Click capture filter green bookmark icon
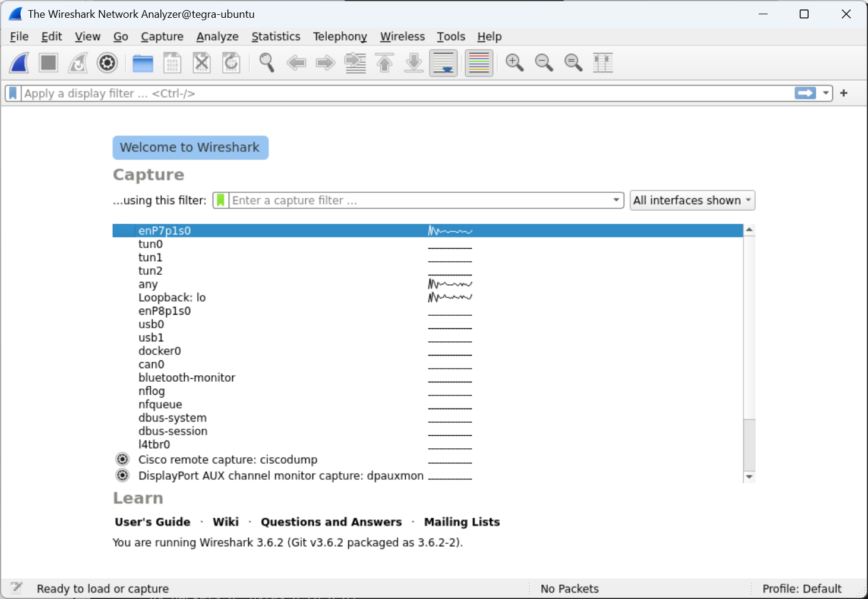This screenshot has width=868, height=599. (x=220, y=201)
